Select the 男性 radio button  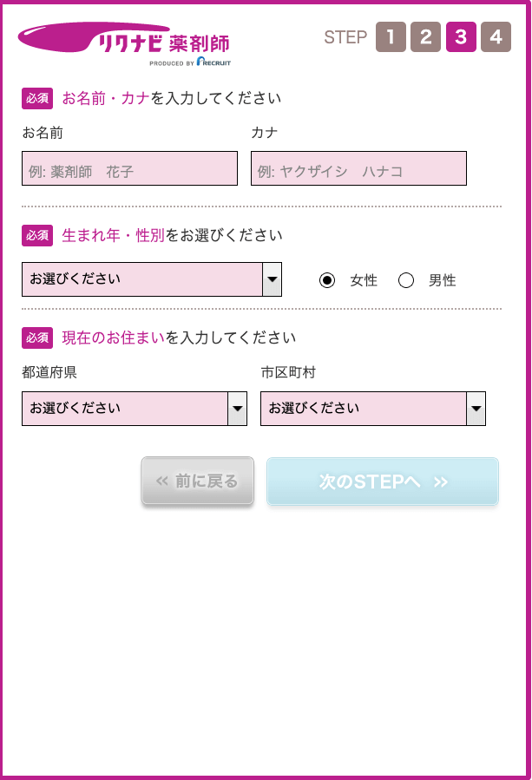point(405,279)
